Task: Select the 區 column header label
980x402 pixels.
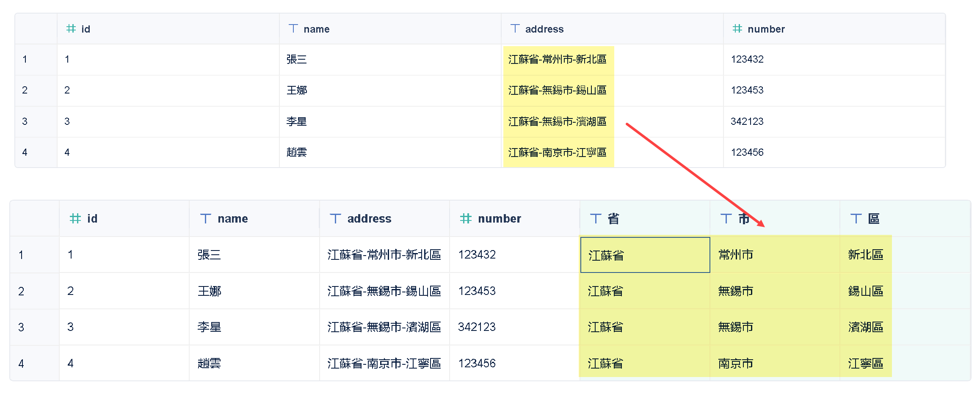Action: tap(874, 219)
